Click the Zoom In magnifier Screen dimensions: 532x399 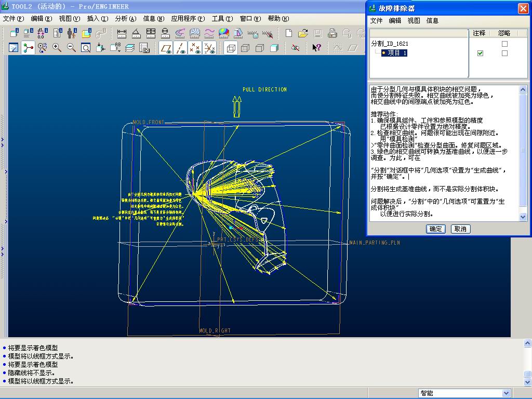tap(57, 48)
